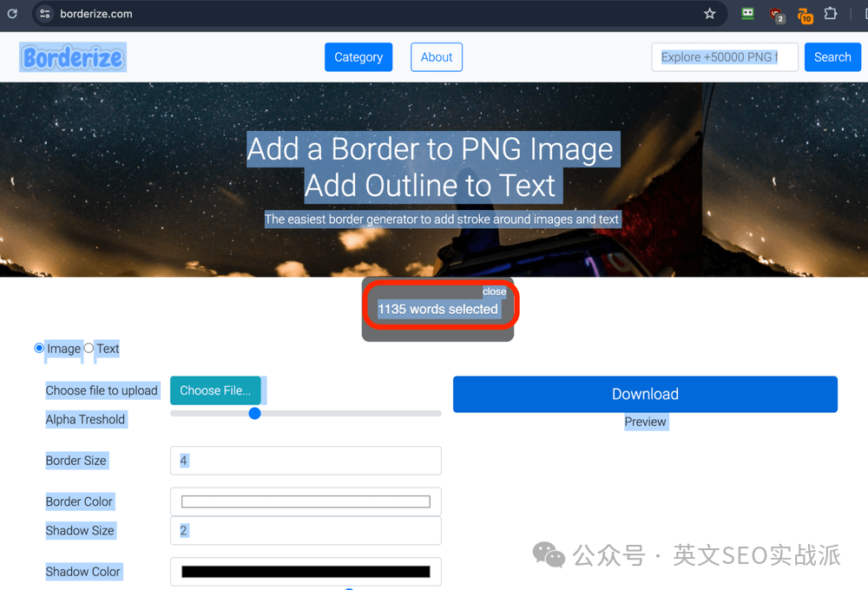This screenshot has height=590, width=868.
Task: Click the 'Border Size' label
Action: tap(76, 461)
